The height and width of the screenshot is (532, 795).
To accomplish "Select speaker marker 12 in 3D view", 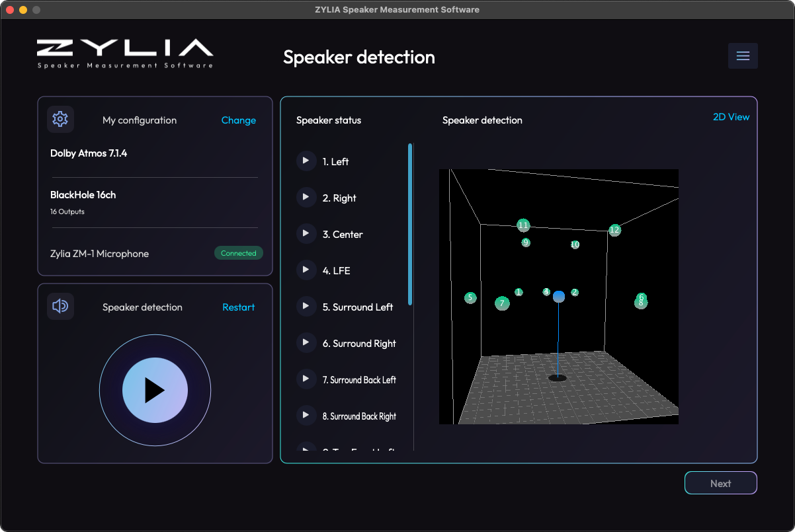I will tap(615, 230).
